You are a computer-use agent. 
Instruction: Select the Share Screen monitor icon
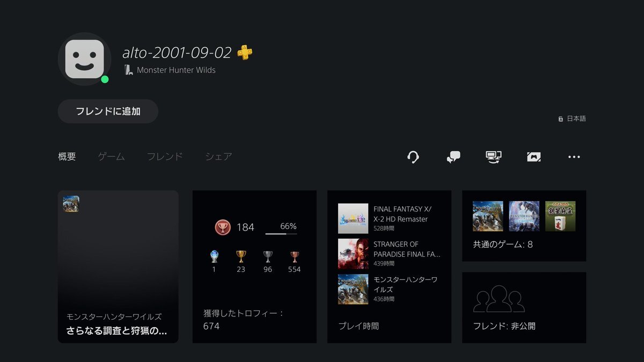493,157
